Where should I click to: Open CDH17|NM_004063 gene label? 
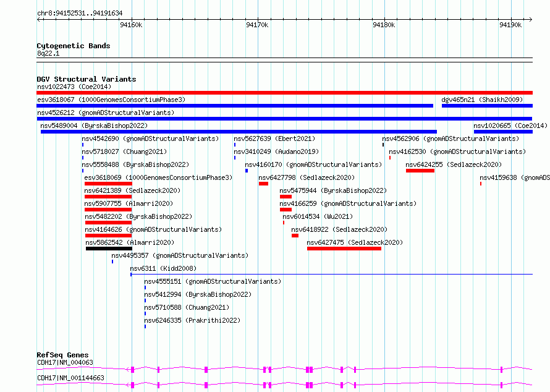(x=65, y=362)
